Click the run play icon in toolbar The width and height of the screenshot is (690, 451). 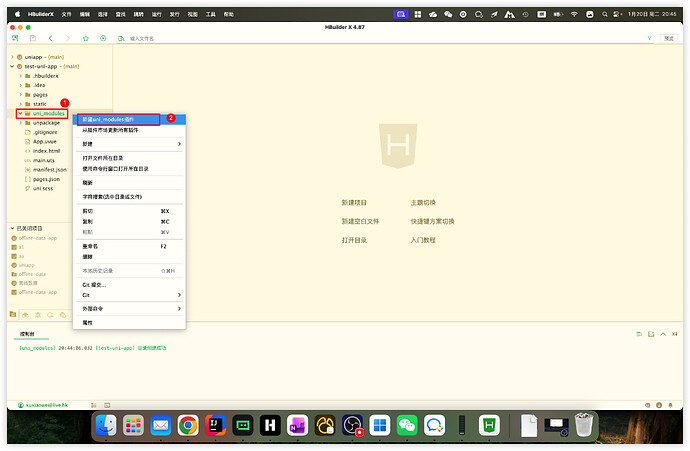coord(103,37)
